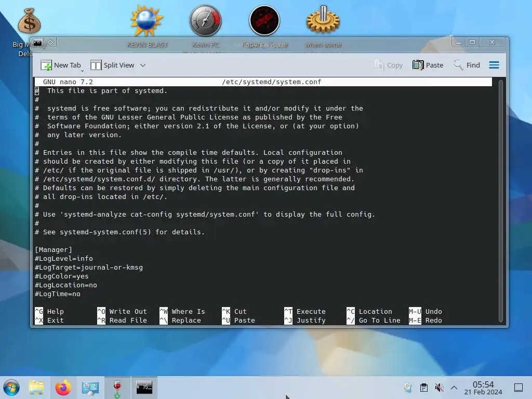
Task: Click the #LogTarget=journal-or-kmsg line
Action: 88,268
